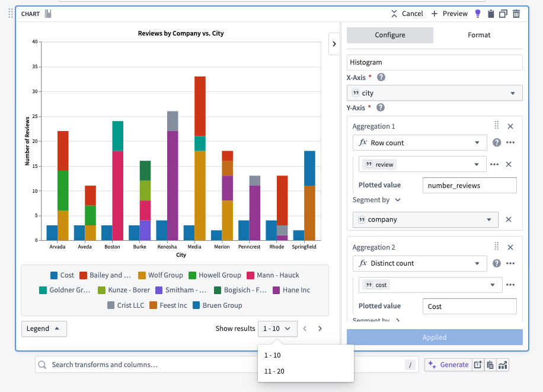Open the clipboard icon in chart header
Screen dimensions: 543x392
[491, 13]
